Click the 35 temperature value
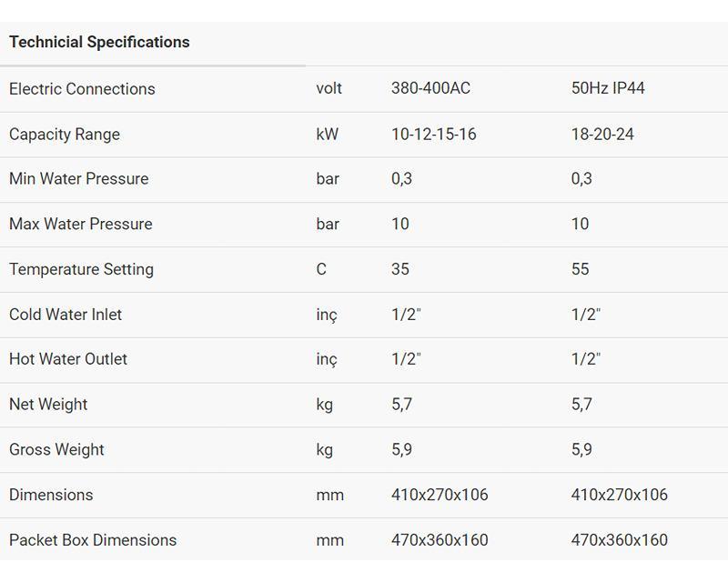728x582 pixels. pos(400,269)
